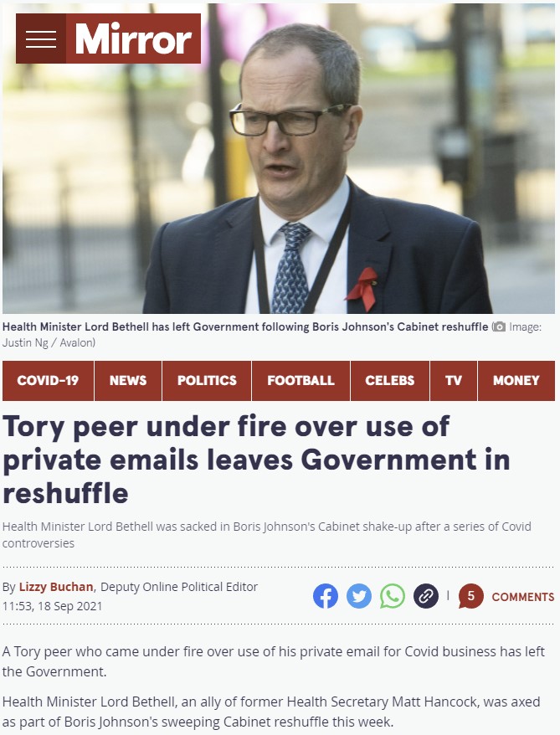Screen dimensions: 560x735
Task: Share article on Twitter
Action: click(359, 596)
